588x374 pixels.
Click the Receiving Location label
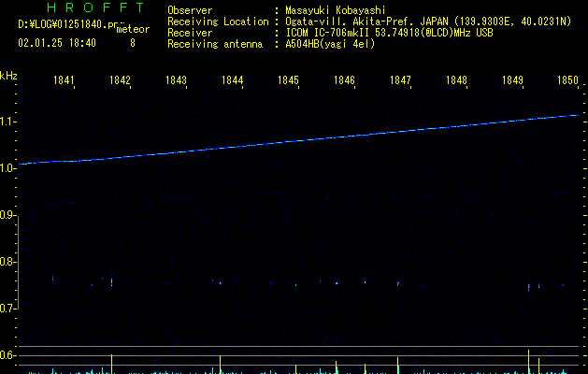pos(218,22)
